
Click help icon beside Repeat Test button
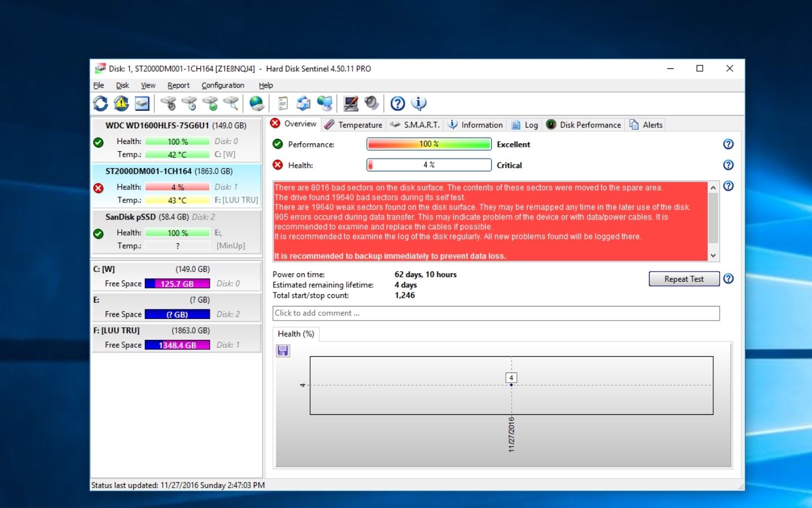[x=728, y=279]
